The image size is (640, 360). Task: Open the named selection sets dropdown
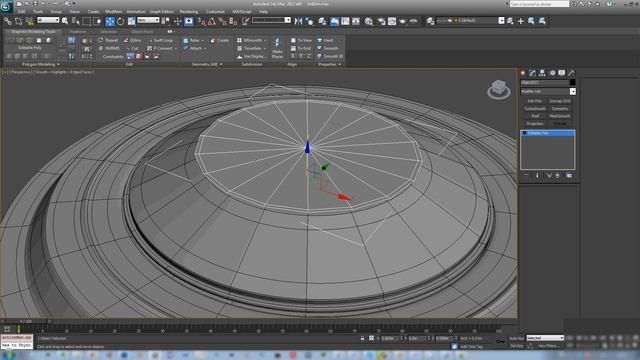(271, 20)
